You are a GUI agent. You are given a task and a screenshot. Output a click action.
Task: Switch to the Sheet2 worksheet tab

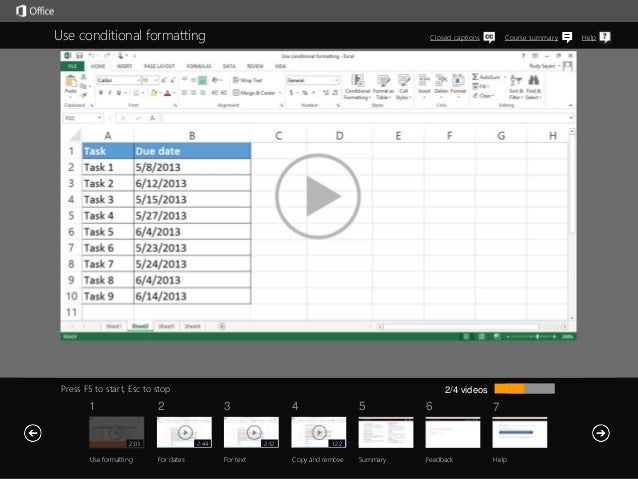point(139,326)
